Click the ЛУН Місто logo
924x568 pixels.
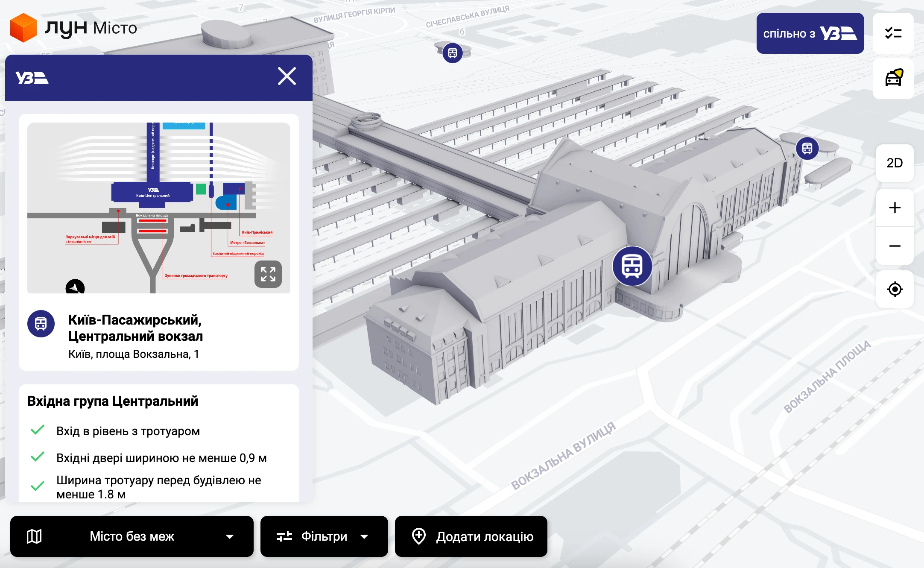(x=73, y=28)
